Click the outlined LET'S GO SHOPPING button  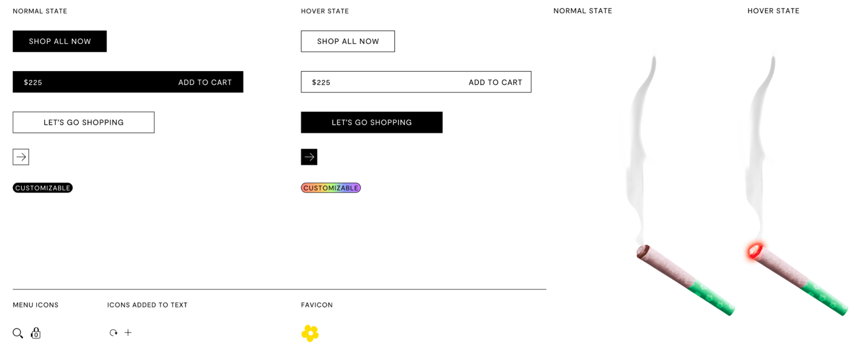(83, 122)
